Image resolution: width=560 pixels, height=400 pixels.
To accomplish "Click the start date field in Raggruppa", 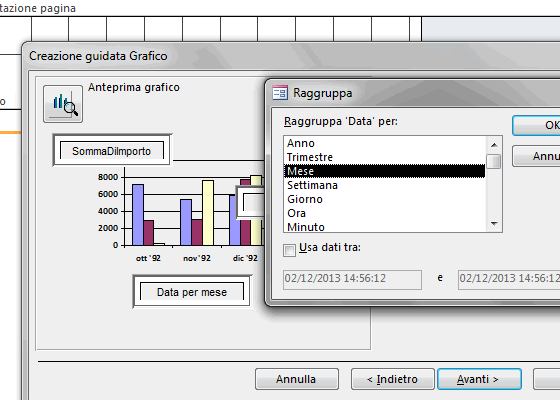I will click(352, 280).
